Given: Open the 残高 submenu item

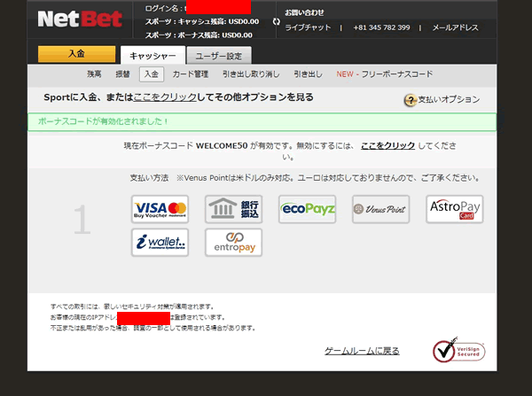Looking at the screenshot, I should click(94, 74).
